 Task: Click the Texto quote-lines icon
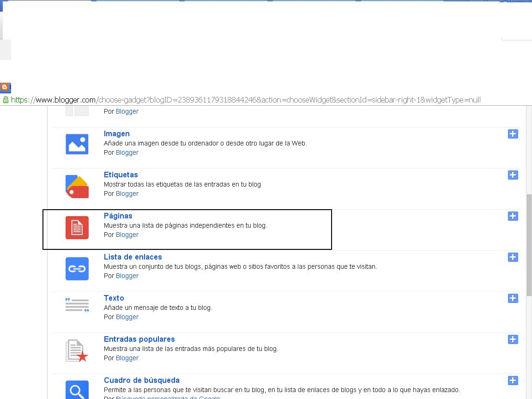[77, 305]
